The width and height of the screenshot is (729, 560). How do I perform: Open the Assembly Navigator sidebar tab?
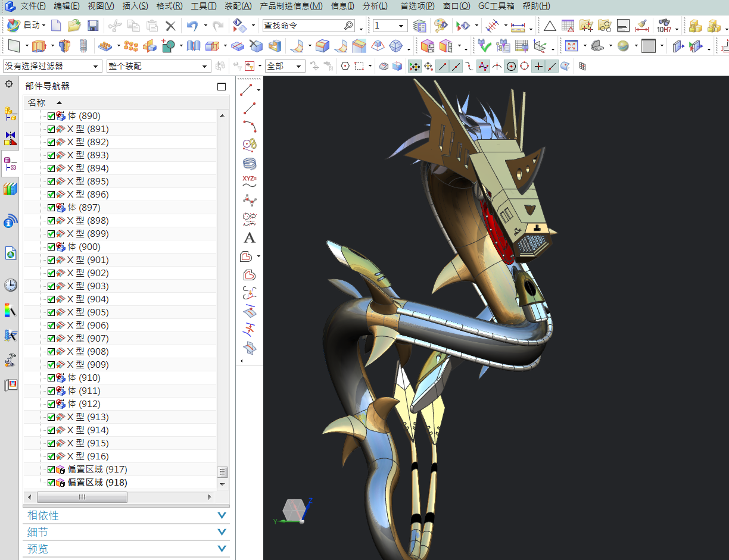coord(10,113)
